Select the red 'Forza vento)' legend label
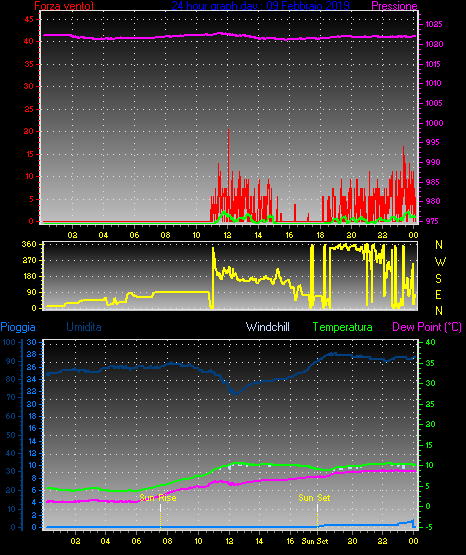The width and height of the screenshot is (466, 555). point(64,5)
